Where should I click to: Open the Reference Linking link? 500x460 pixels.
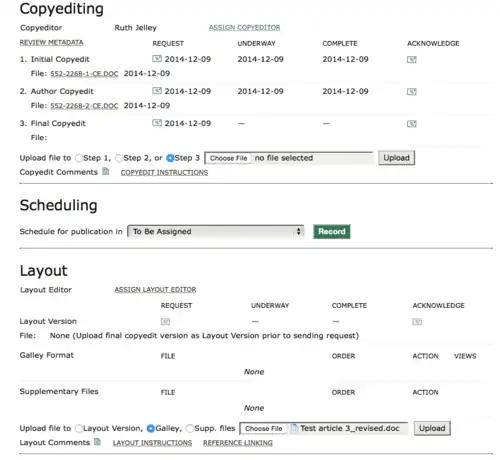238,443
